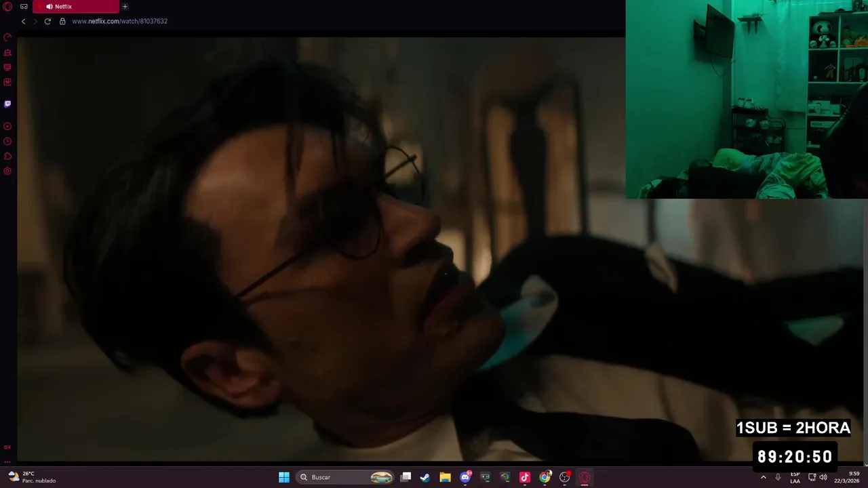Open Settings gear in sidebar
The width and height of the screenshot is (868, 488).
7,171
